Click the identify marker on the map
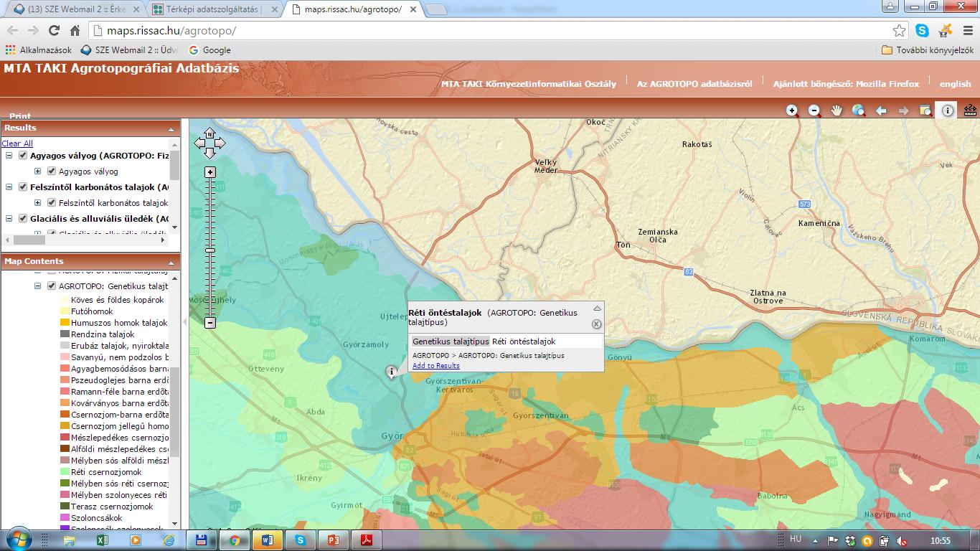Screen dimensions: 980x551 pos(391,372)
